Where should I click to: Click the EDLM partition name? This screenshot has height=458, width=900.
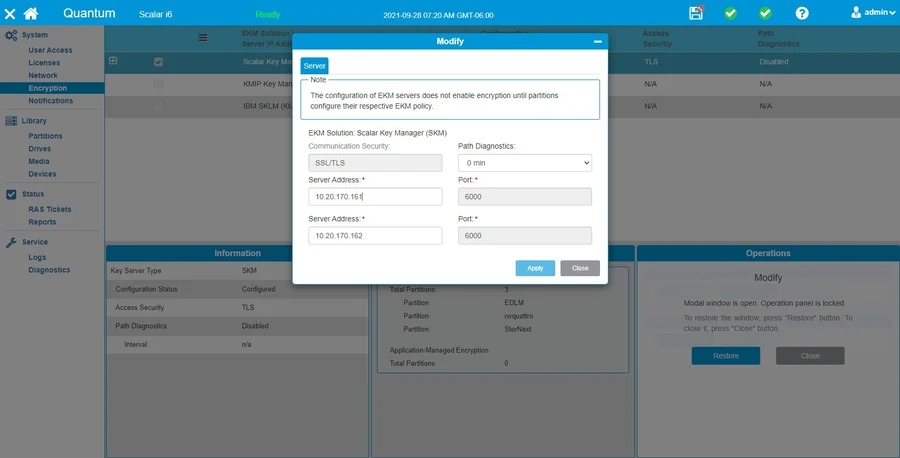tap(514, 302)
